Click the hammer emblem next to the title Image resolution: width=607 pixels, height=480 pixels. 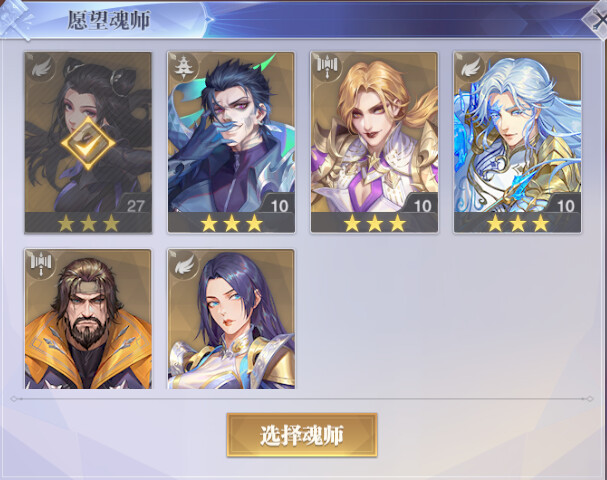tap(15, 19)
